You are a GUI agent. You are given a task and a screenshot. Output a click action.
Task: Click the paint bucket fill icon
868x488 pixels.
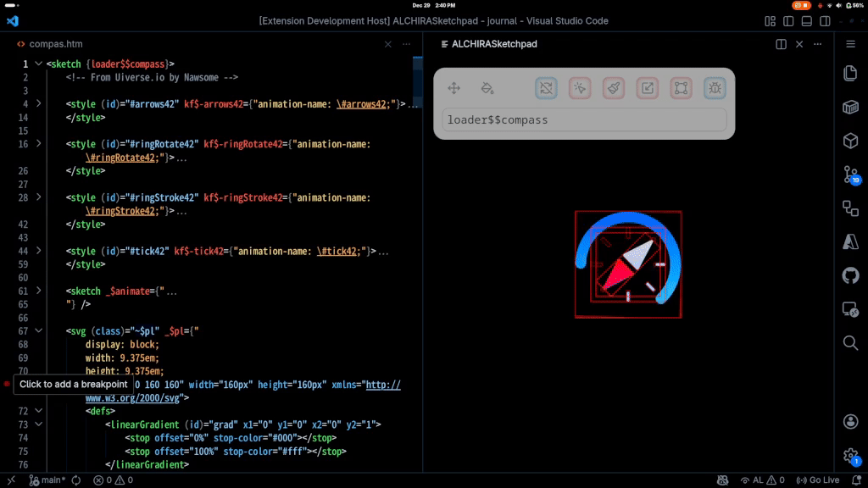(x=487, y=88)
